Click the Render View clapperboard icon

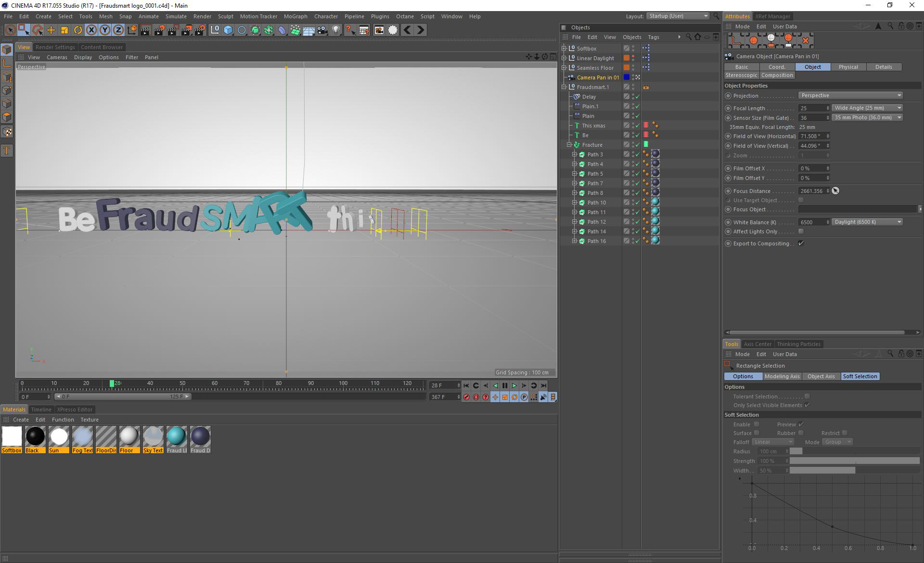pos(146,30)
